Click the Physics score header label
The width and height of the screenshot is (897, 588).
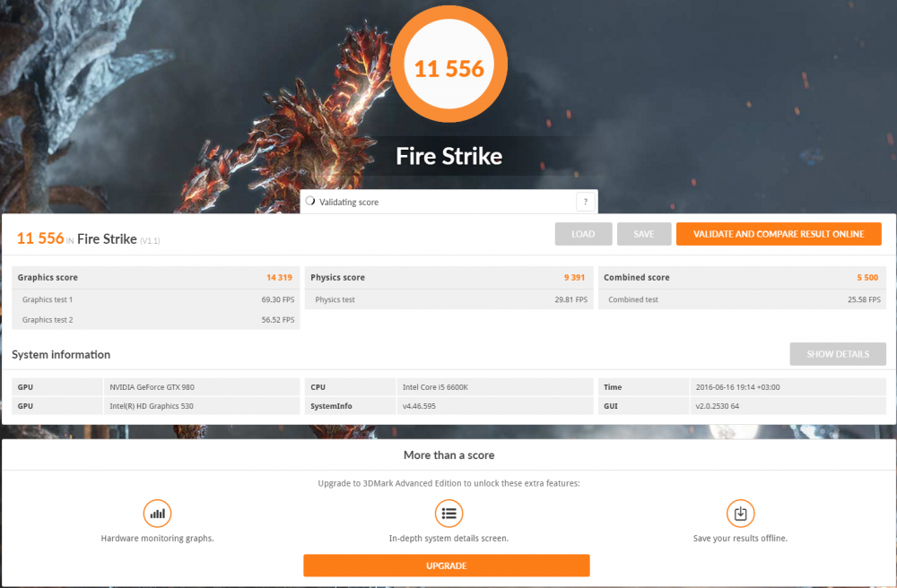pyautogui.click(x=337, y=278)
